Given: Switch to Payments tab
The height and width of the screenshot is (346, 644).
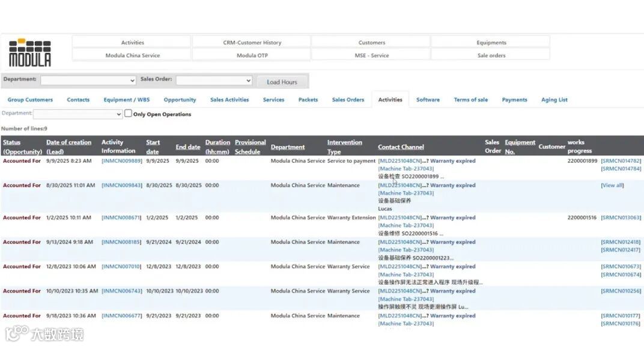Looking at the screenshot, I should [514, 100].
